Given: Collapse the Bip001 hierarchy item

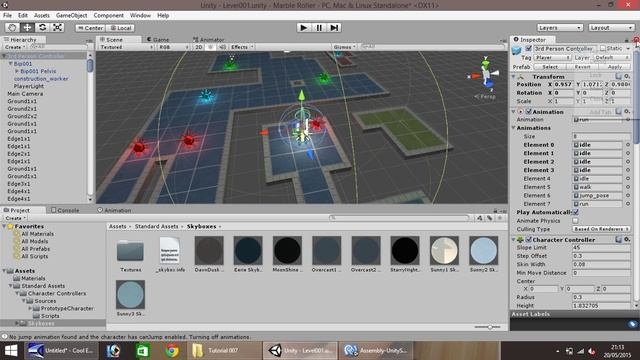Looking at the screenshot, I should (10, 64).
